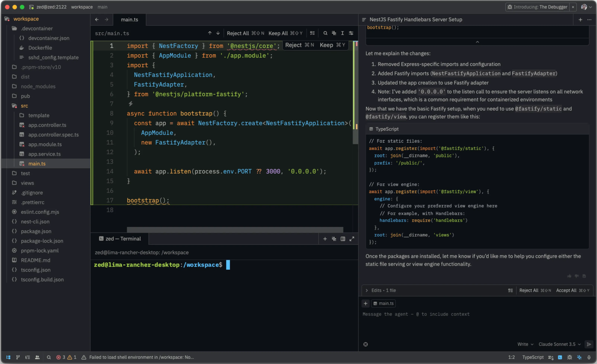Image resolution: width=597 pixels, height=364 pixels.
Task: Open the Claude Sonnet 3.5 model picker
Action: click(x=559, y=344)
